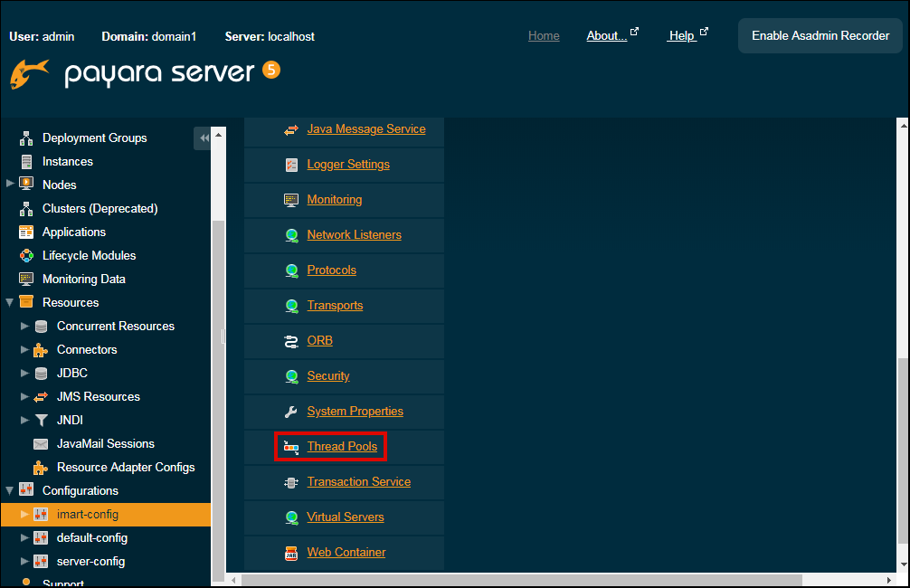Expand the default-config node
Viewport: 910px width, 588px height.
coord(24,537)
